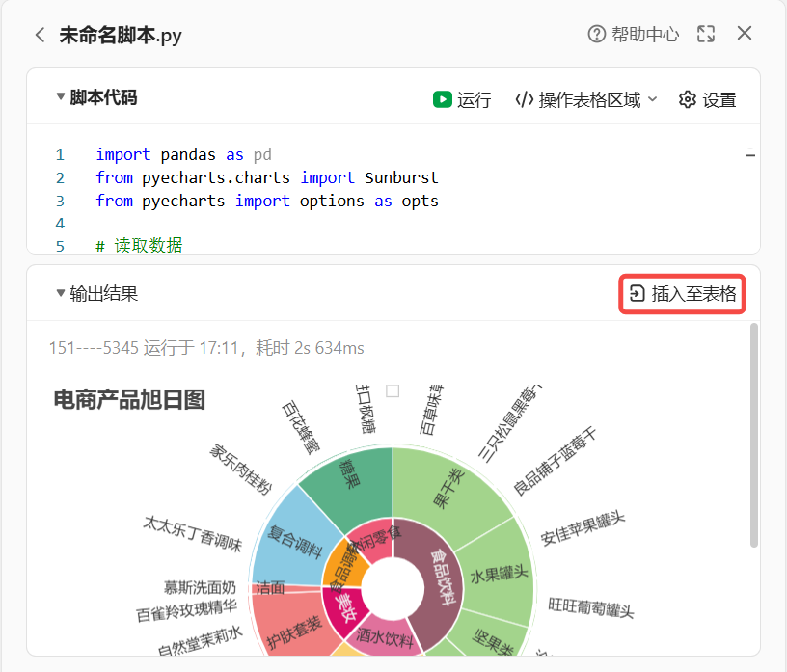The image size is (787, 672).
Task: Click the comment line 读取数据
Action: 139,246
